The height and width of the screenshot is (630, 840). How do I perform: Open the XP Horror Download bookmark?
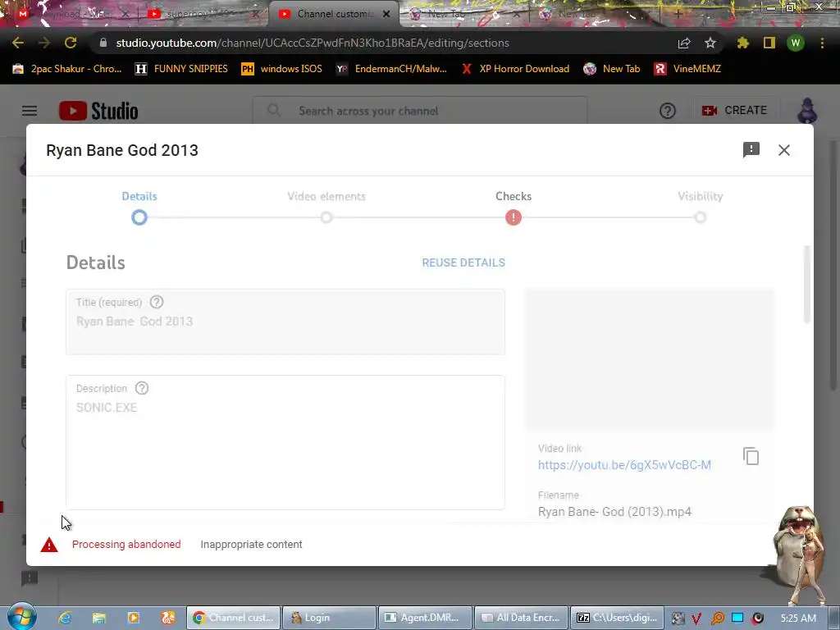tap(515, 69)
